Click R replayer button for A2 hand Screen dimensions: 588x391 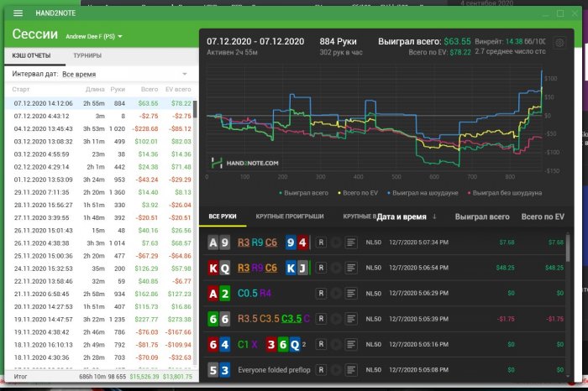pyautogui.click(x=321, y=294)
